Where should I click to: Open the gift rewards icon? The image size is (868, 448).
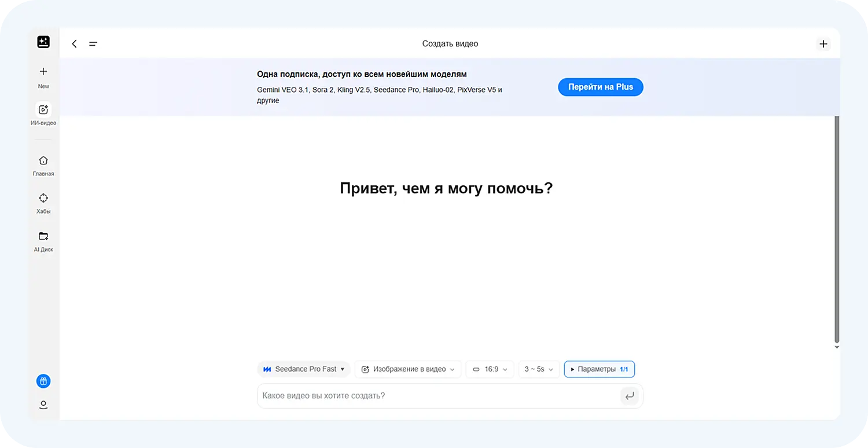click(x=43, y=381)
